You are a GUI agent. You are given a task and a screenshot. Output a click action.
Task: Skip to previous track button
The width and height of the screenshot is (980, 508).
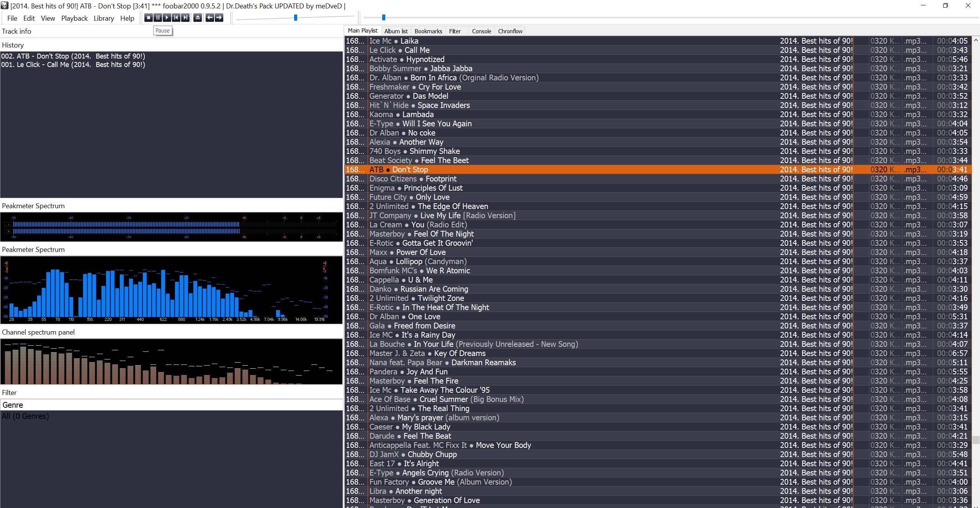(176, 18)
